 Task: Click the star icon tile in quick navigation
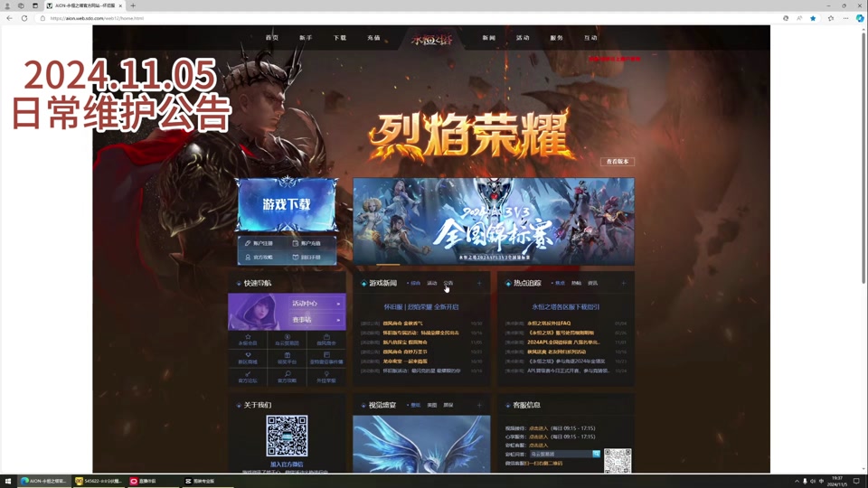248,340
